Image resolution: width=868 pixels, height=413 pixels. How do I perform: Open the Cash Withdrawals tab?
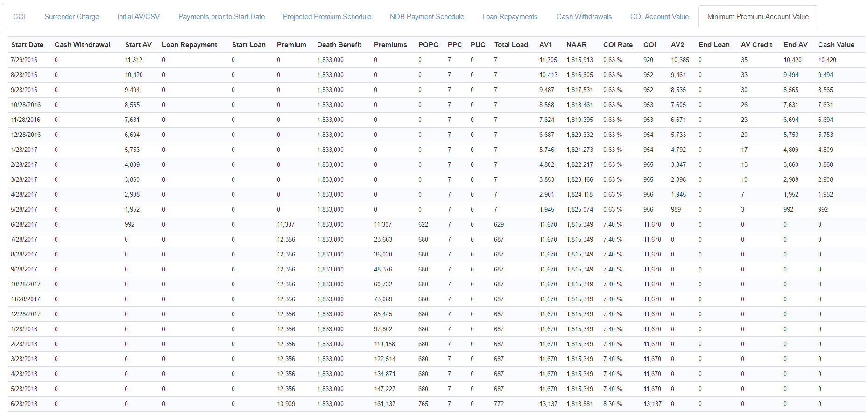(584, 17)
